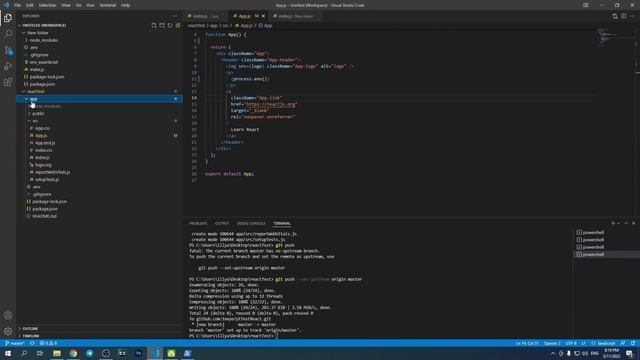
Task: Open Explorer views more actions ellipsis
Action: tap(175, 16)
